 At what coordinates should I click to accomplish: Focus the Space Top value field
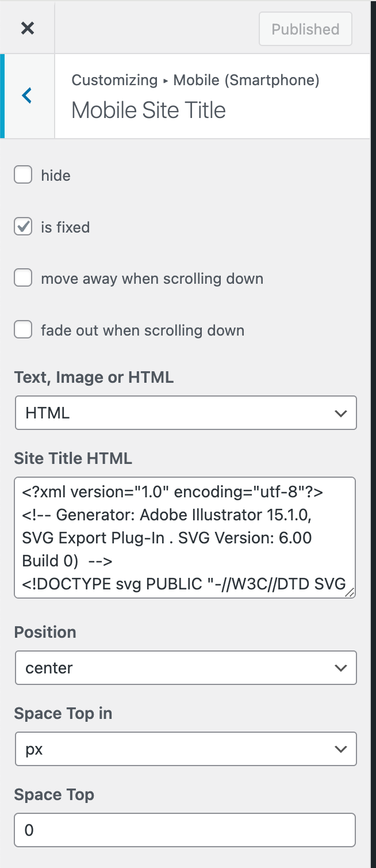click(185, 830)
